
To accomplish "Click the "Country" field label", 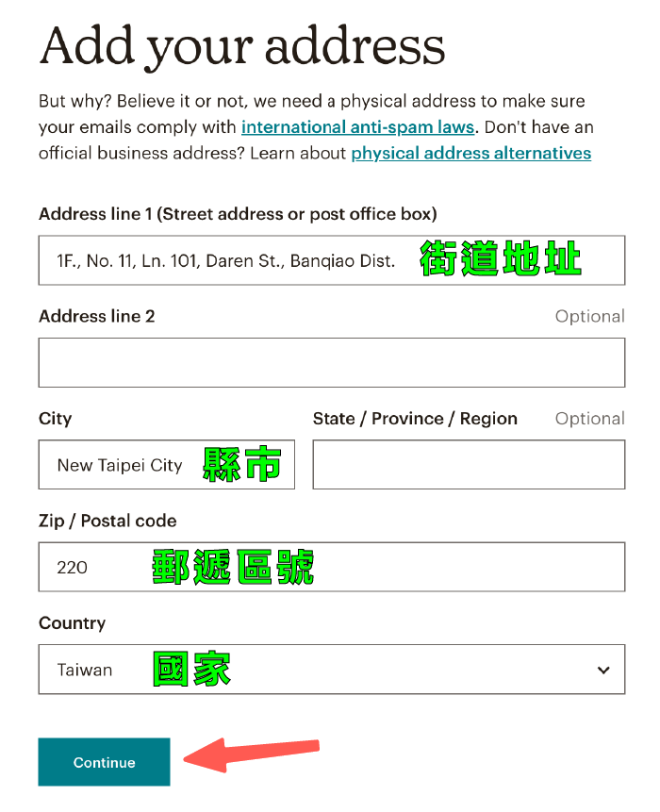I will 72,623.
